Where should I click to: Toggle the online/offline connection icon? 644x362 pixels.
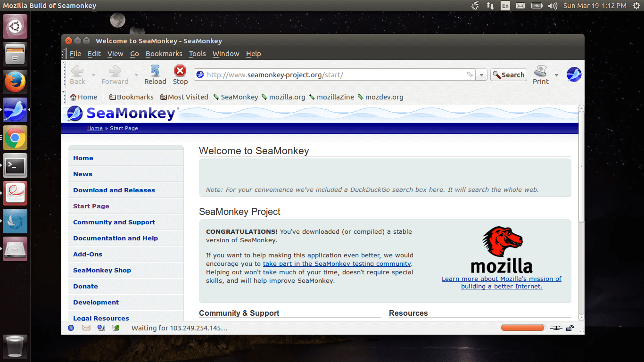click(x=556, y=328)
